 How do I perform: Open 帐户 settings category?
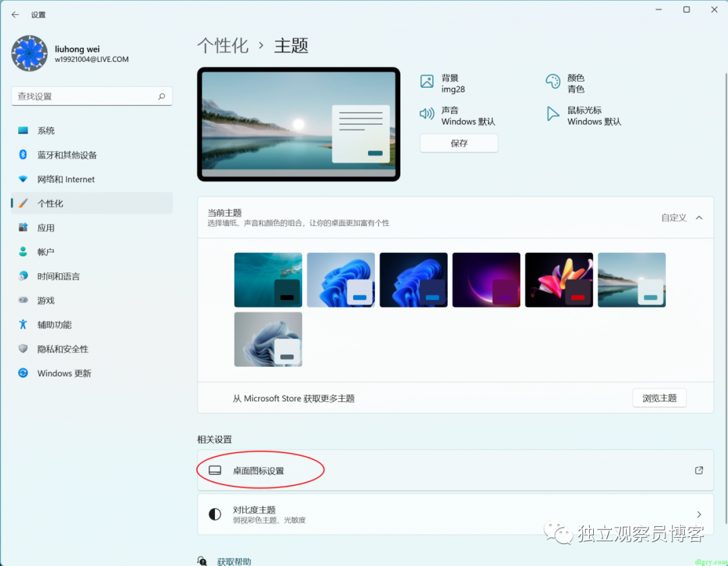pyautogui.click(x=92, y=252)
